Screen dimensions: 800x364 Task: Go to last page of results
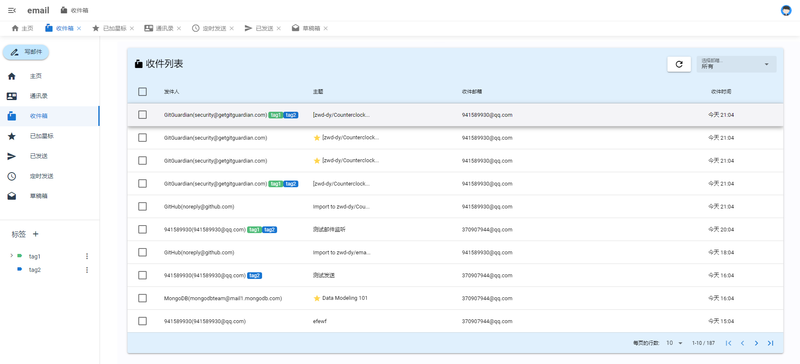770,343
